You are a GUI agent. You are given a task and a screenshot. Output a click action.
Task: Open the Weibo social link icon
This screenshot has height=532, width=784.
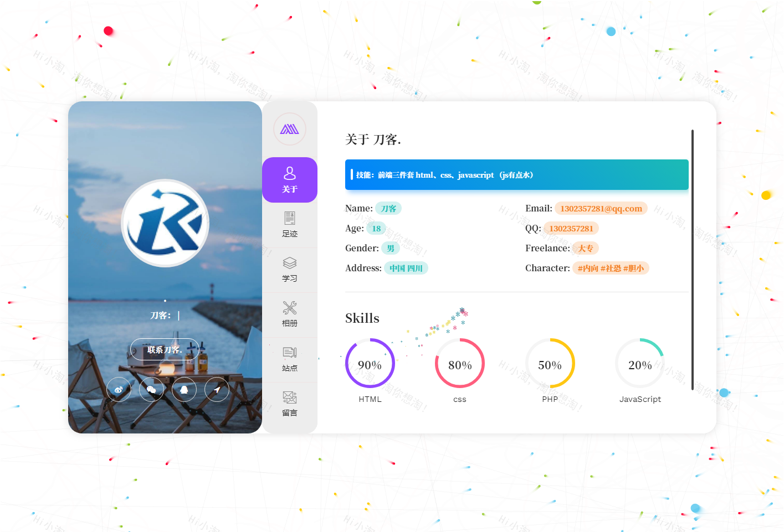pyautogui.click(x=119, y=390)
